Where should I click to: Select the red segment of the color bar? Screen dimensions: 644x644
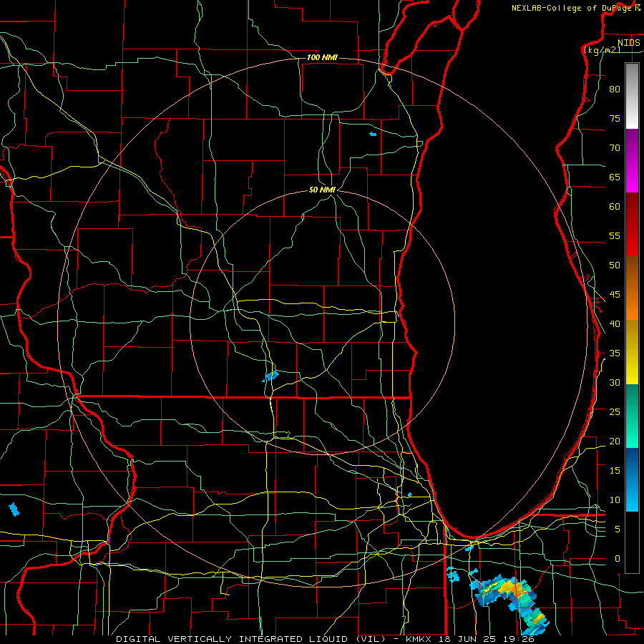tap(632, 224)
